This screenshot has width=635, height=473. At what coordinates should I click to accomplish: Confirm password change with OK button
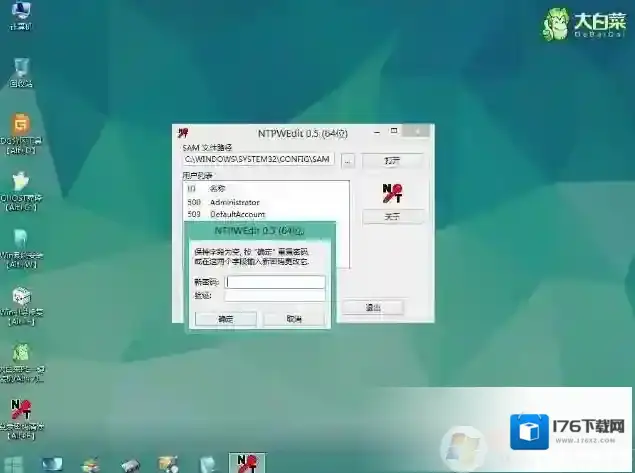pos(226,319)
